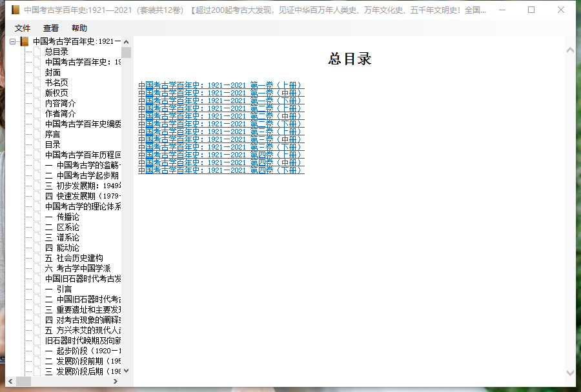Screen dimensions: 581x392
Task: Click tree panel vertical scrollbar thumb
Action: [127, 53]
